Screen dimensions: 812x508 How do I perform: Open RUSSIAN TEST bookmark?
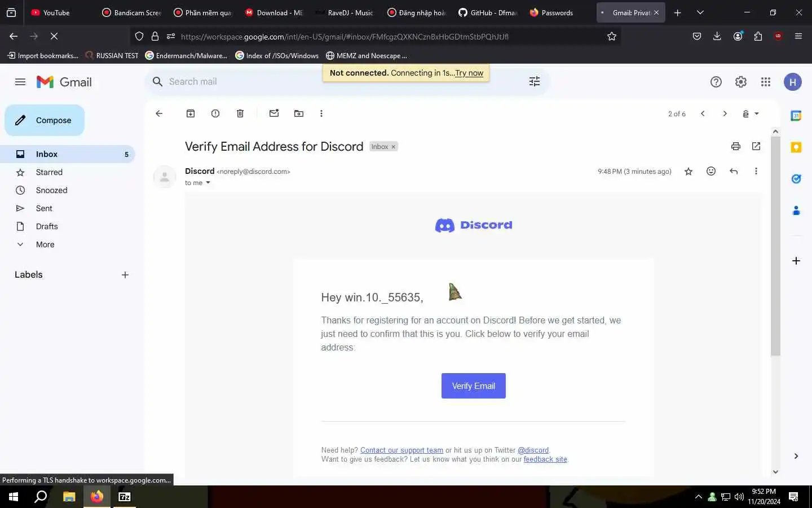pos(112,55)
